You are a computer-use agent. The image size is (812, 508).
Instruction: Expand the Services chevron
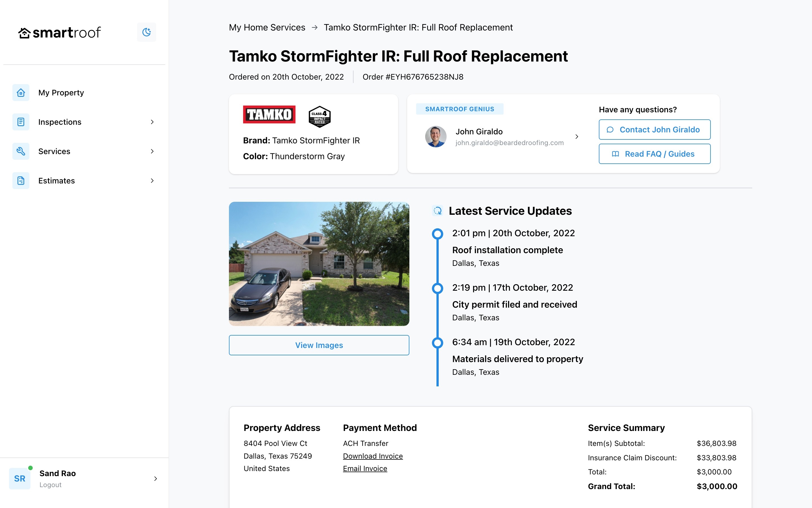[152, 151]
